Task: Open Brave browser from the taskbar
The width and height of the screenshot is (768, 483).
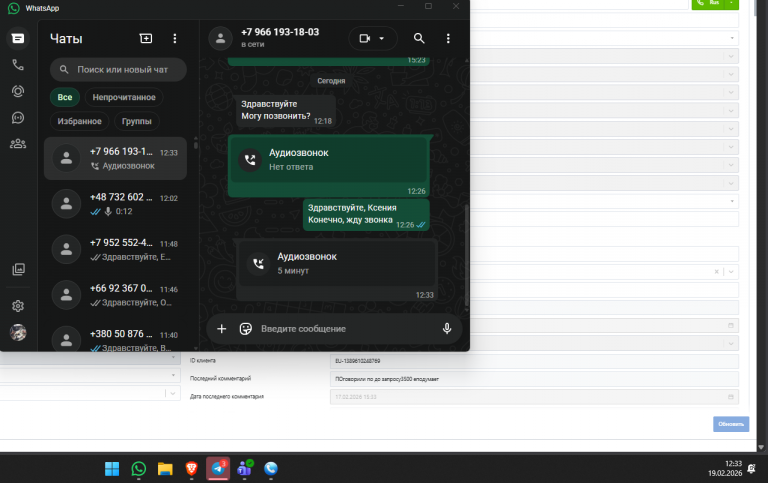Action: pos(192,469)
